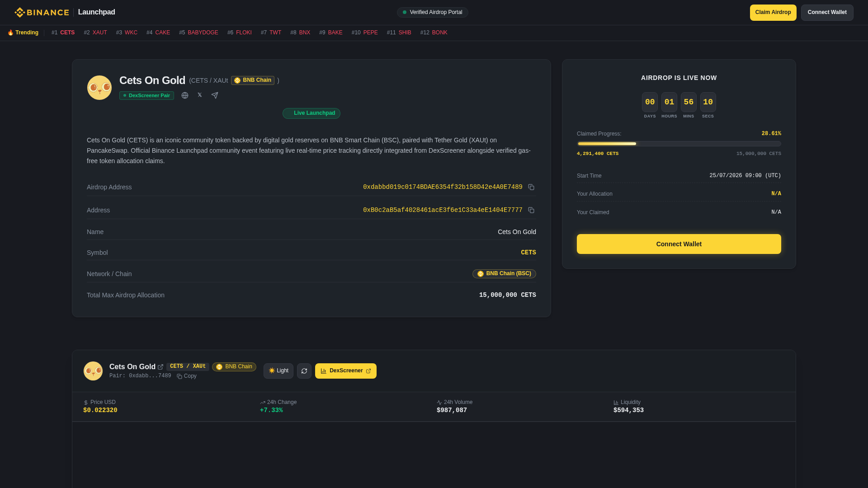Screen dimensions: 868x488
Task: Select trending token #10 PEPE
Action: [364, 33]
